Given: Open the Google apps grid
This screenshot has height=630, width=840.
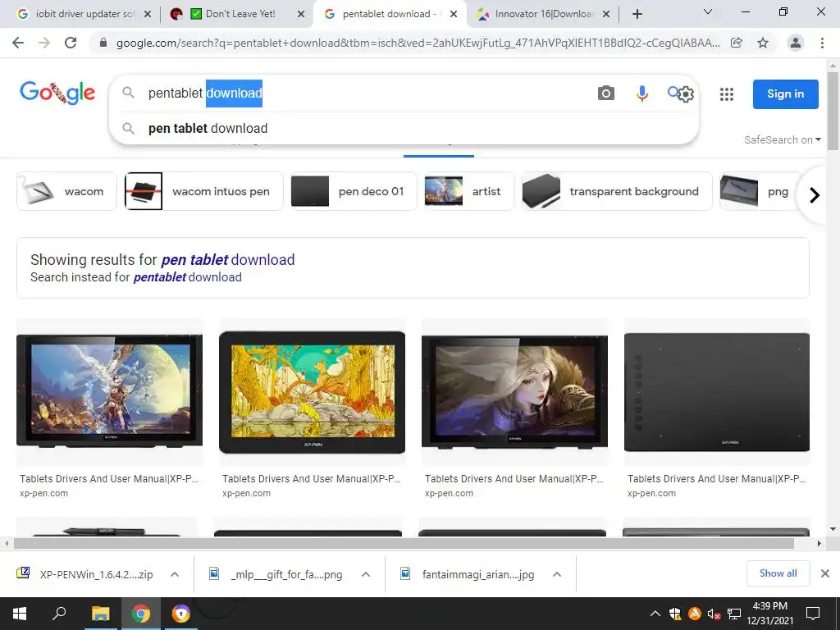Looking at the screenshot, I should [727, 94].
